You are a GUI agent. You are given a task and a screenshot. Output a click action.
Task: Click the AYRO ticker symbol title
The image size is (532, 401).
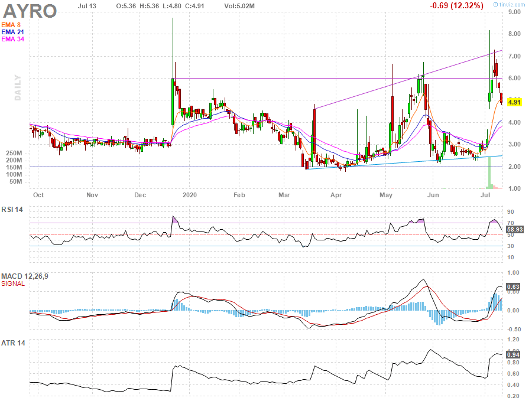click(30, 11)
